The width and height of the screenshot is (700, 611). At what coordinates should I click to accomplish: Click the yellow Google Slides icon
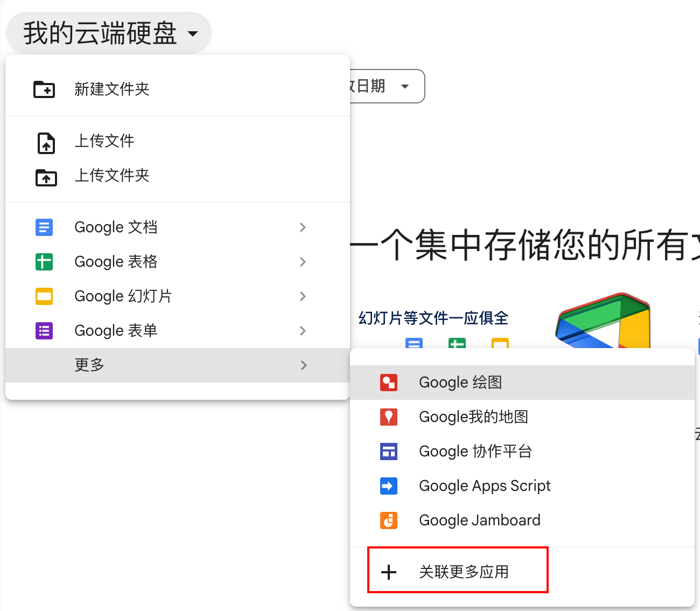coord(44,296)
